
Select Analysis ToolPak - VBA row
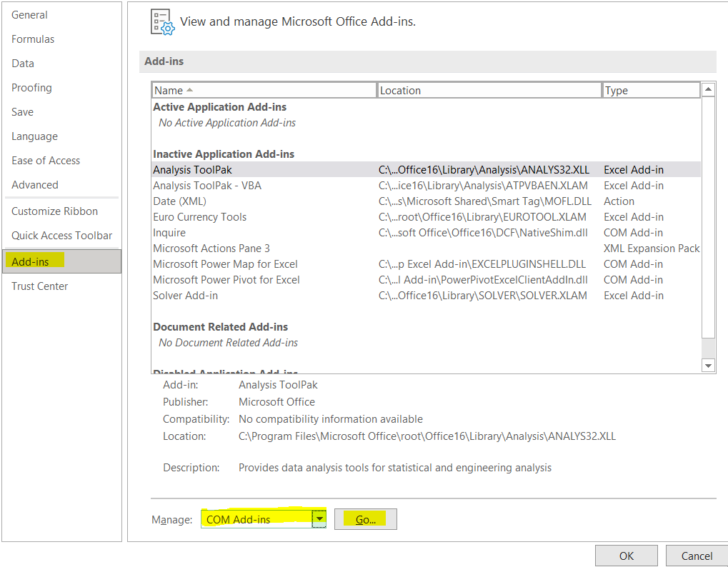tap(426, 185)
